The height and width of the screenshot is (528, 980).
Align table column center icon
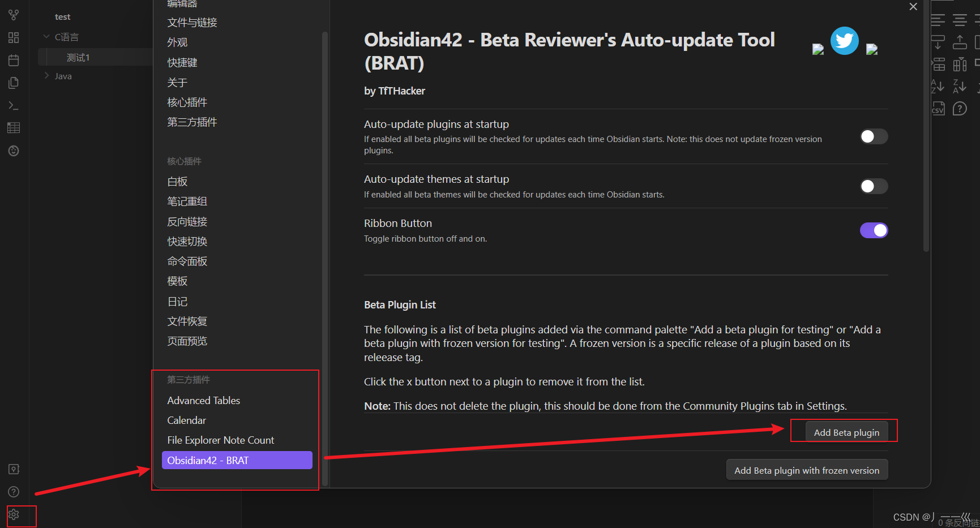click(x=960, y=20)
